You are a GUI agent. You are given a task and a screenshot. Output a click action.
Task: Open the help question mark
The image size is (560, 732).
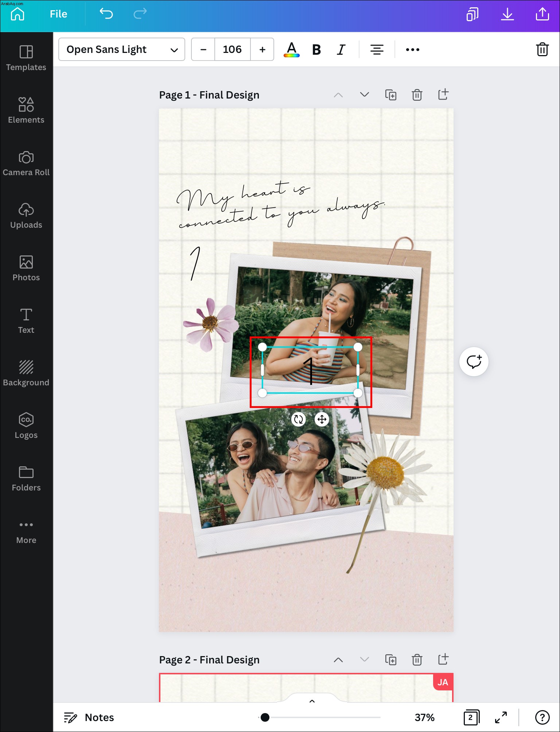(542, 717)
